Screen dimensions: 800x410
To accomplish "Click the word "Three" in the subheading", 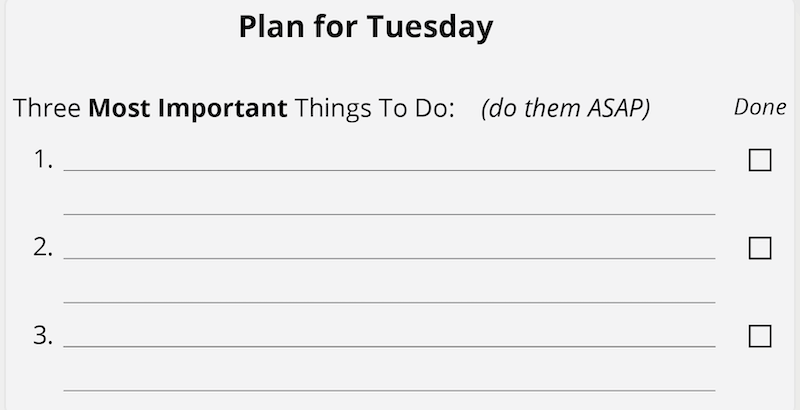I will pos(47,108).
